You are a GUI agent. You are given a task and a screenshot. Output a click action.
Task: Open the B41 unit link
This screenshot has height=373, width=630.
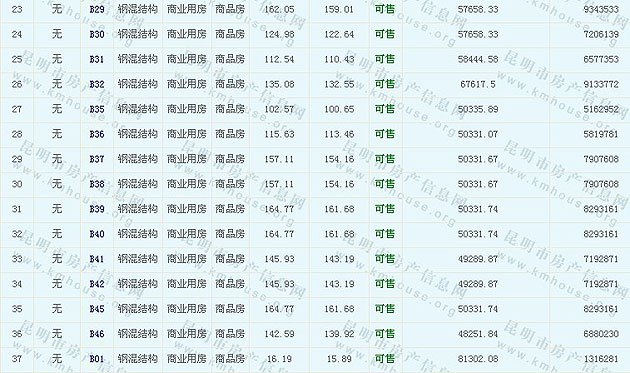coord(97,259)
